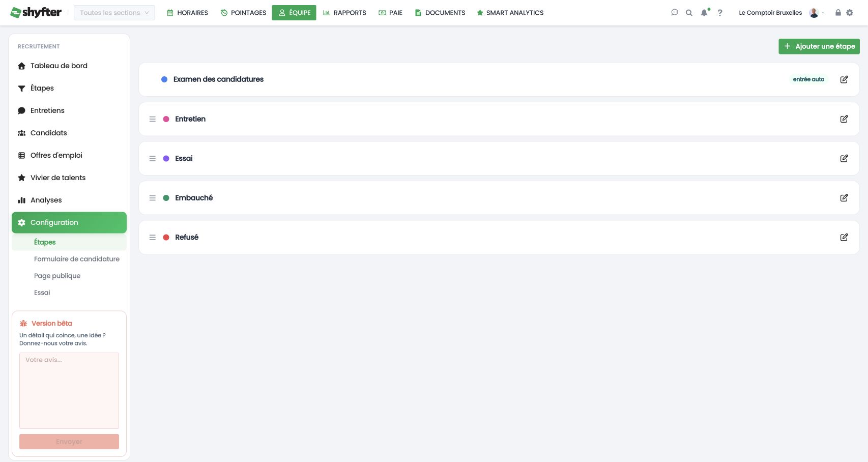Open Entretiens in sidebar
The width and height of the screenshot is (868, 462).
[69, 110]
